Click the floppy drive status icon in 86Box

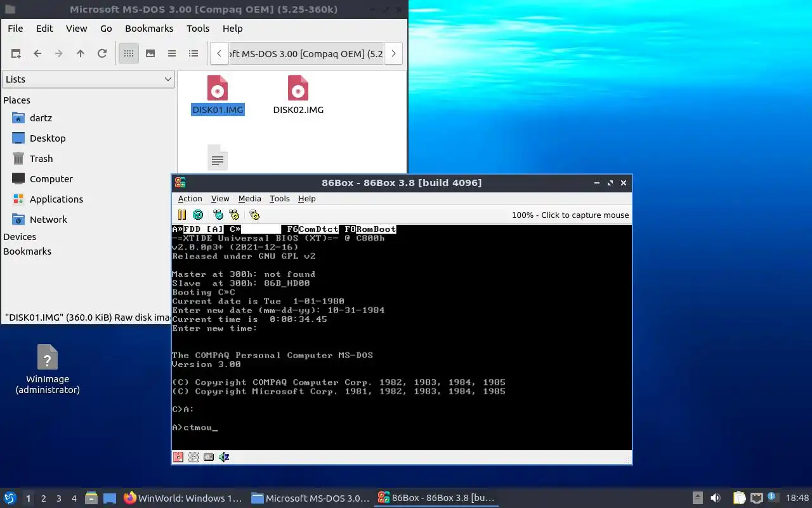[x=178, y=457]
